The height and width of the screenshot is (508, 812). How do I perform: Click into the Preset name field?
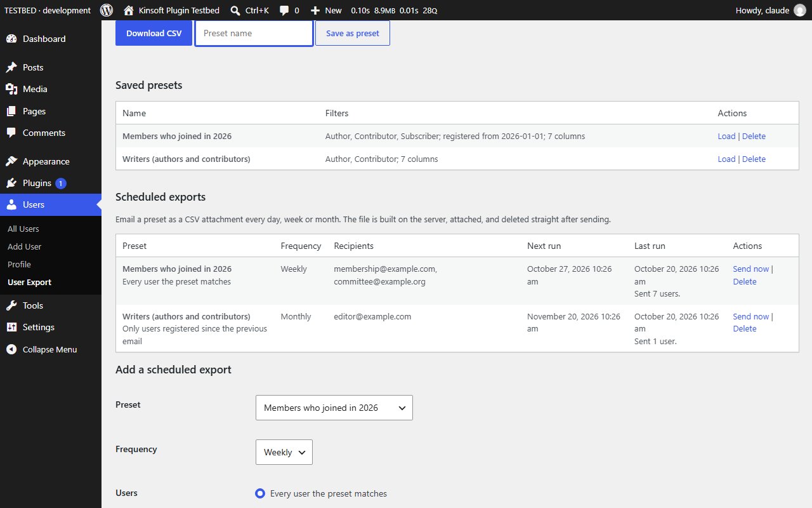pyautogui.click(x=254, y=33)
